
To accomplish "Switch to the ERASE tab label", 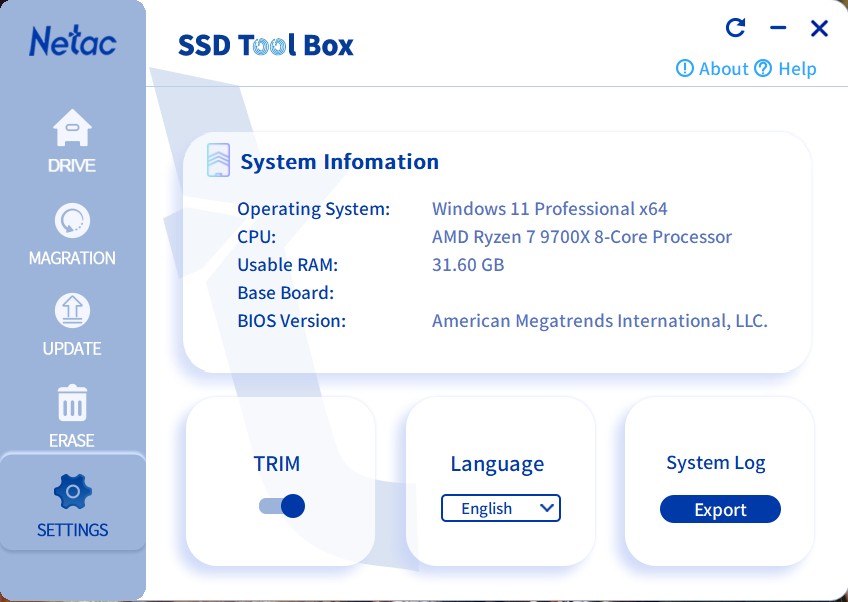I will 72,441.
